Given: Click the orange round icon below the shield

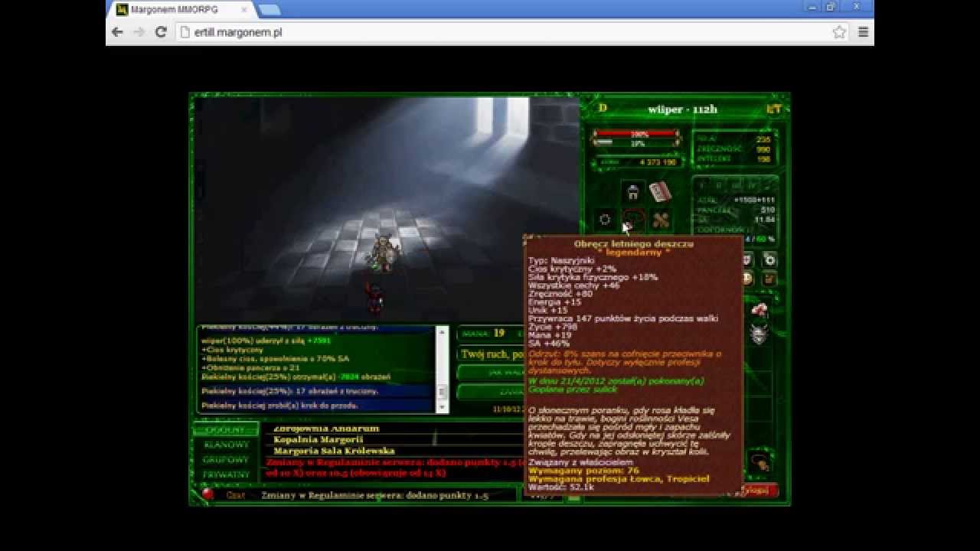Looking at the screenshot, I should point(746,279).
